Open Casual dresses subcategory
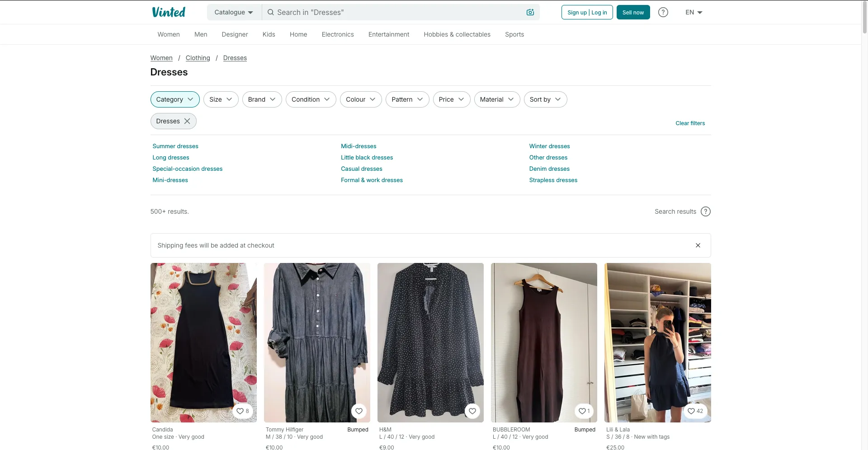This screenshot has width=868, height=450. click(362, 169)
